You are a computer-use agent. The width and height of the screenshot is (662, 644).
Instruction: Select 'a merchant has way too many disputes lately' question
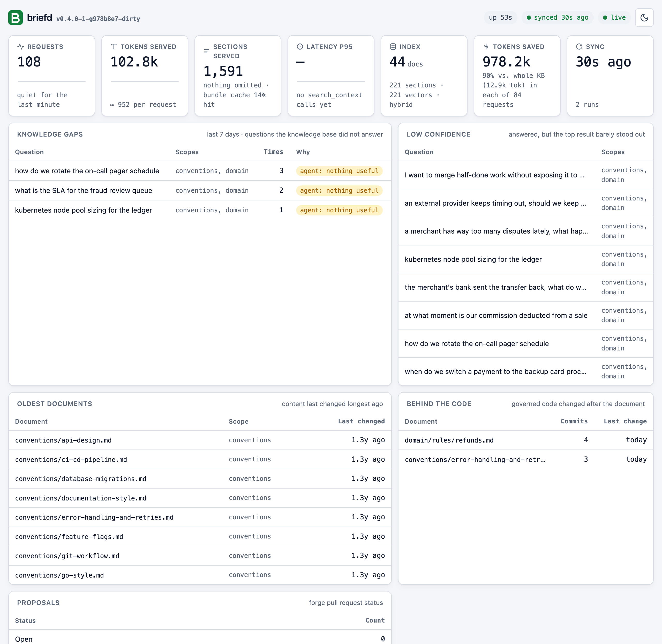526,231
